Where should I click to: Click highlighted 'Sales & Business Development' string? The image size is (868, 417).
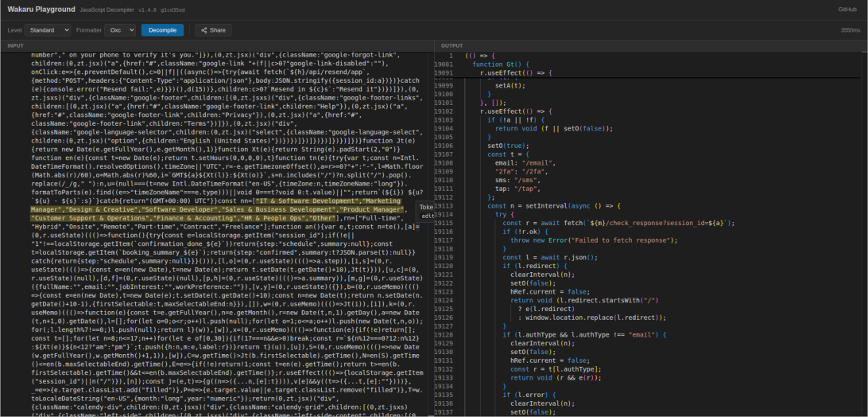278,210
